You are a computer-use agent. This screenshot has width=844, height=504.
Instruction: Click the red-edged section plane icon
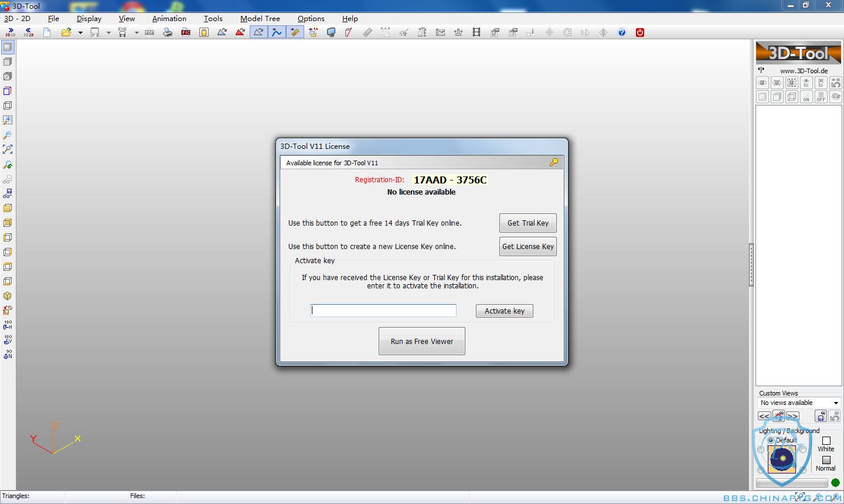point(349,32)
